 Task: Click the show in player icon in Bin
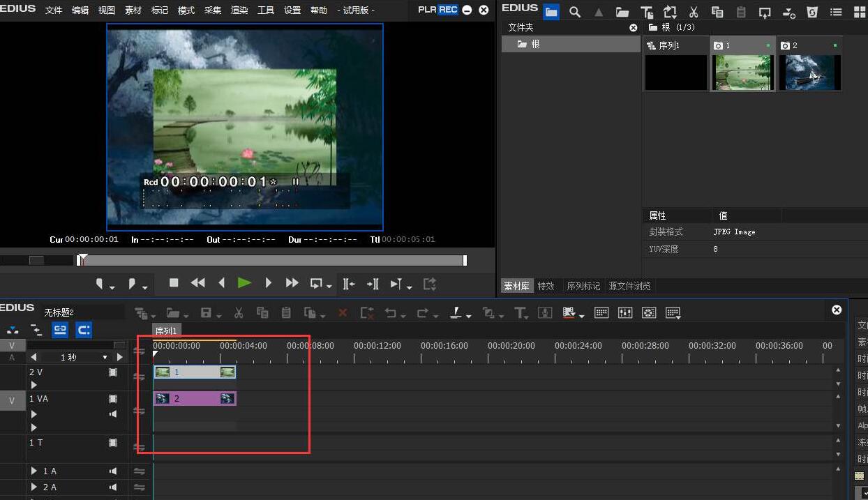(765, 12)
